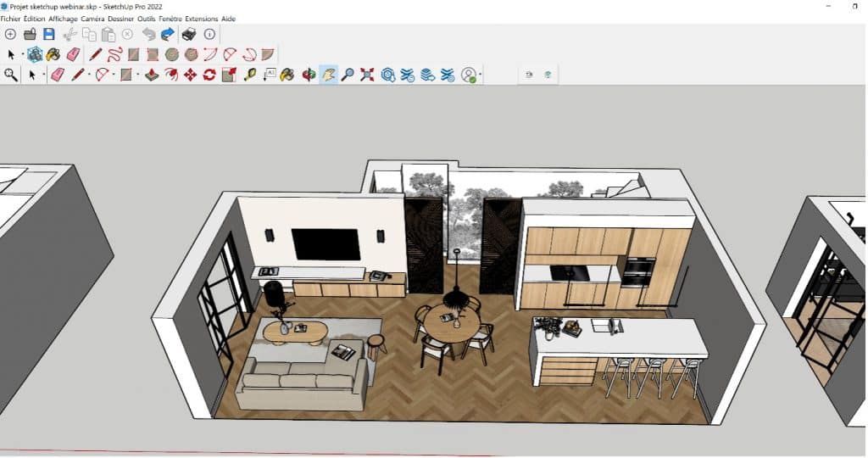Redo with the blue arrow icon
Image resolution: width=868 pixels, height=458 pixels.
(168, 34)
